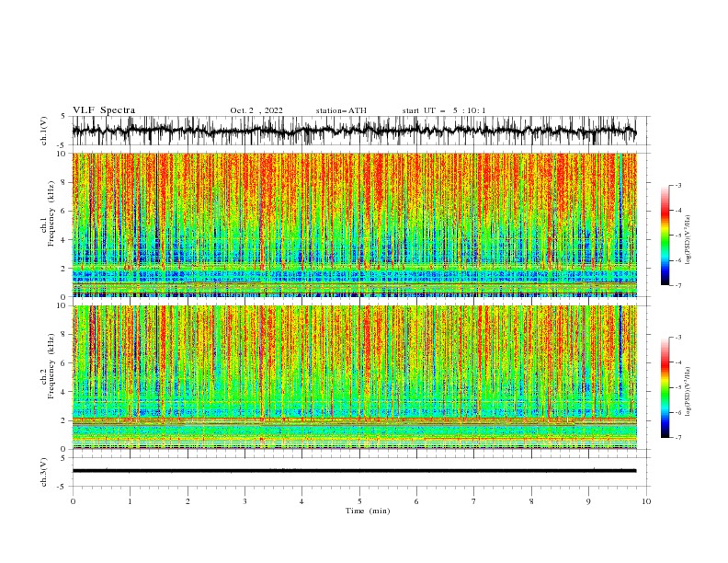The image size is (728, 563).
Task: Click time-axis tick label "6"
Action: pyautogui.click(x=416, y=501)
